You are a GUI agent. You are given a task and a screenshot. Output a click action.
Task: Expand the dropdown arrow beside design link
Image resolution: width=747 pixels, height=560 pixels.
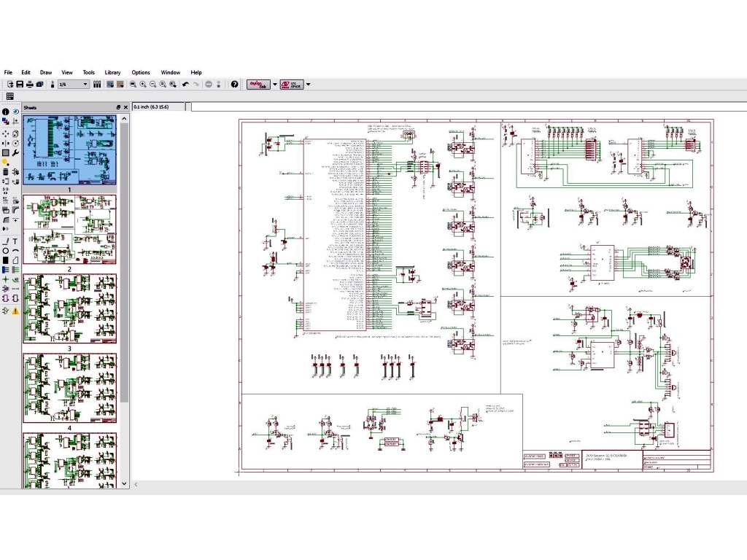[x=275, y=85]
